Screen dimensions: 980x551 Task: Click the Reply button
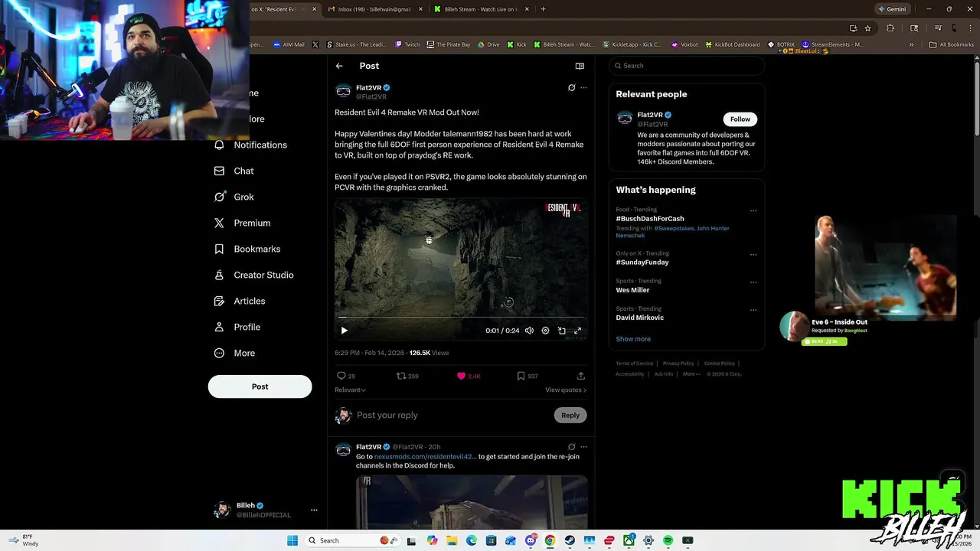[x=570, y=415]
